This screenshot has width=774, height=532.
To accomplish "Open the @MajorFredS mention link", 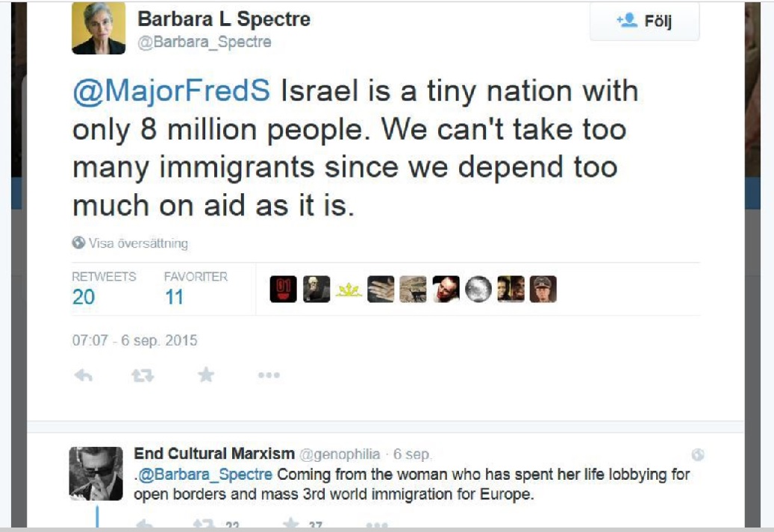I will (170, 93).
